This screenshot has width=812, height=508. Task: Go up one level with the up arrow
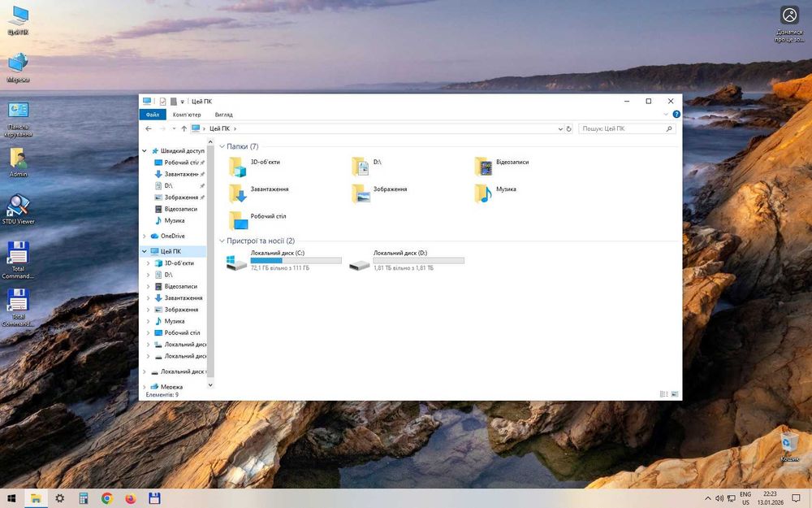pyautogui.click(x=184, y=128)
